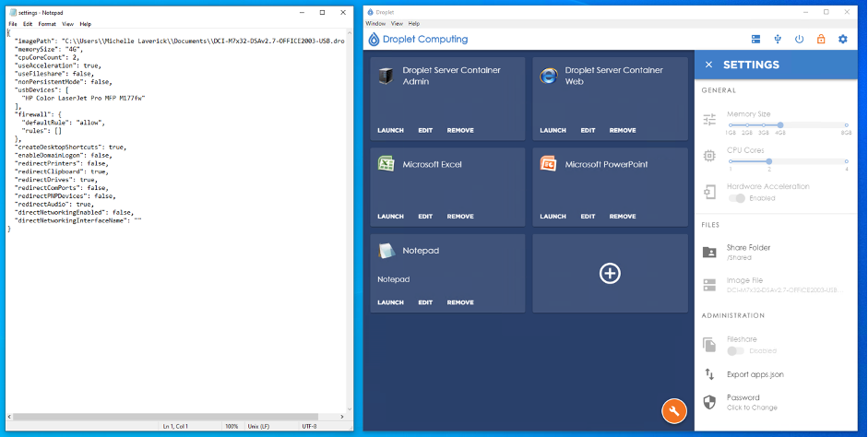Click the Microsoft Excel app icon

point(386,164)
